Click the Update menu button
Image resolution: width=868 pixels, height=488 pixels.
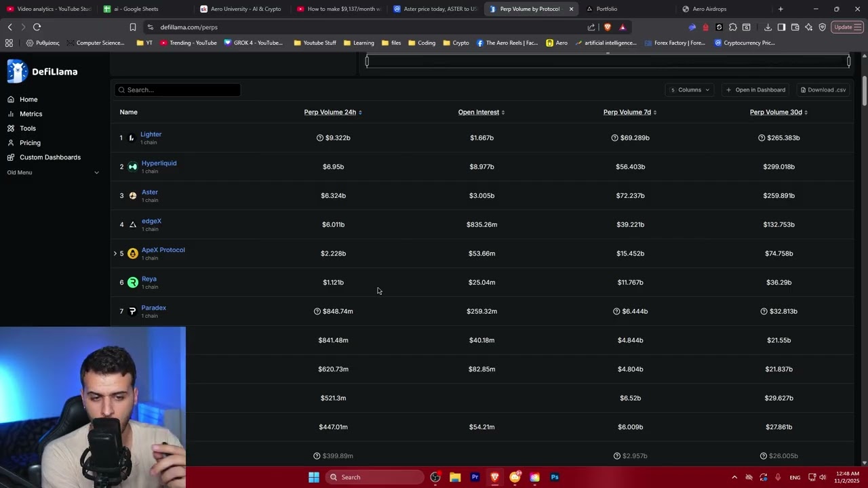click(x=847, y=27)
